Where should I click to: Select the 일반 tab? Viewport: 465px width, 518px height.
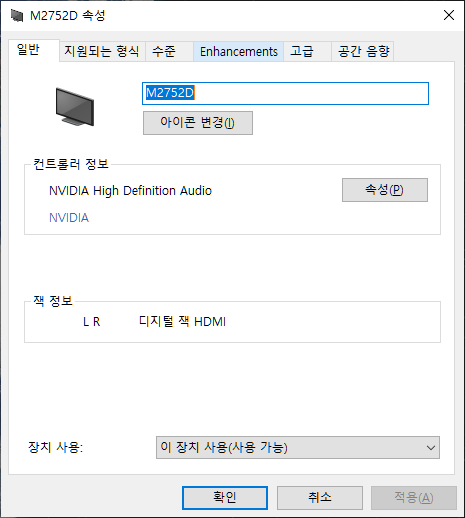point(34,50)
